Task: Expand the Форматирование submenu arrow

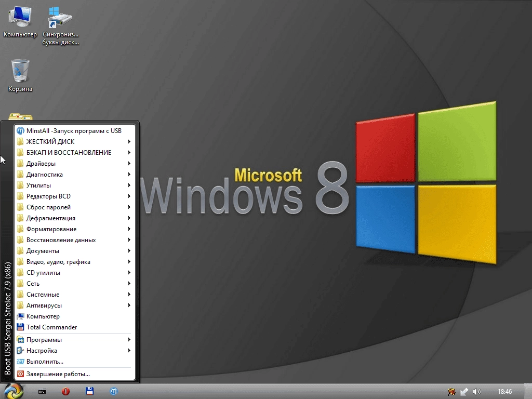Action: (129, 229)
